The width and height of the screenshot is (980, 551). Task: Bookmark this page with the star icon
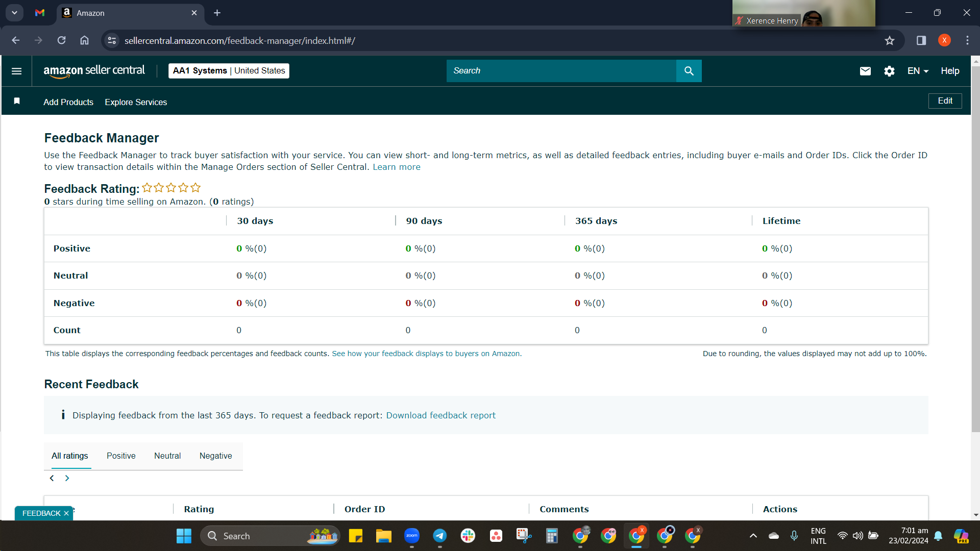click(890, 40)
